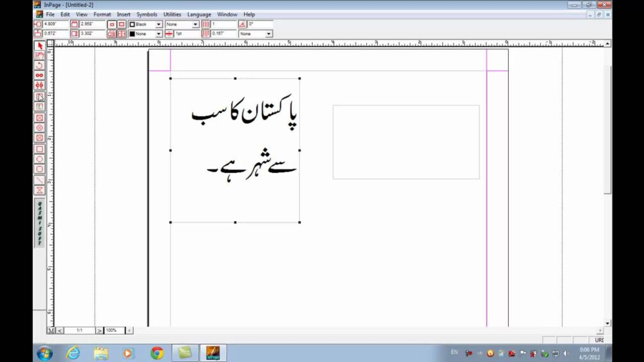Open the Format menu
The height and width of the screenshot is (362, 644).
click(102, 14)
